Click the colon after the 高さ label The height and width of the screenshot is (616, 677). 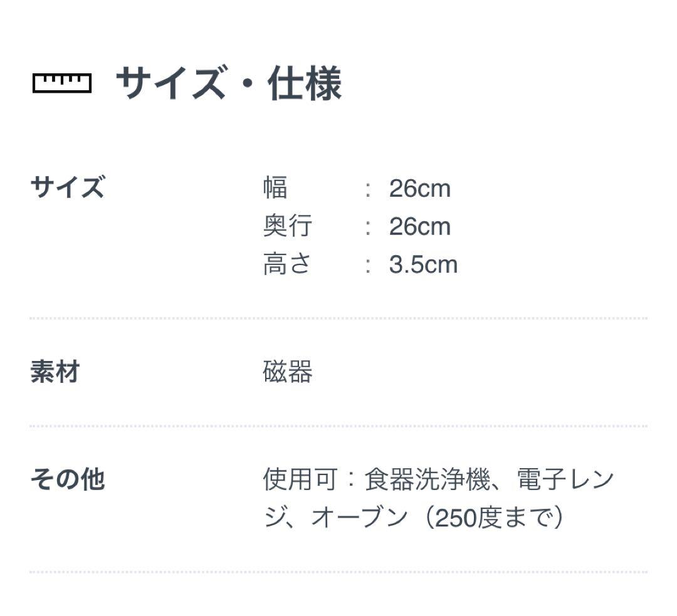coord(369,266)
